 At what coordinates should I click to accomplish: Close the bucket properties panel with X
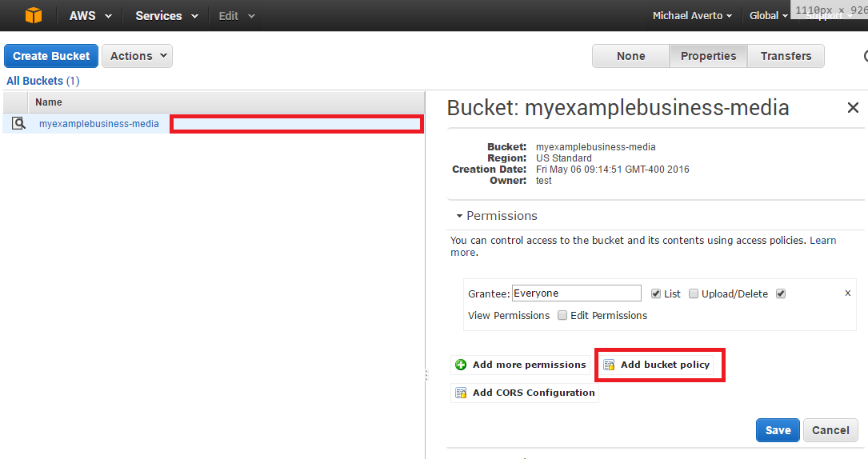pos(853,107)
